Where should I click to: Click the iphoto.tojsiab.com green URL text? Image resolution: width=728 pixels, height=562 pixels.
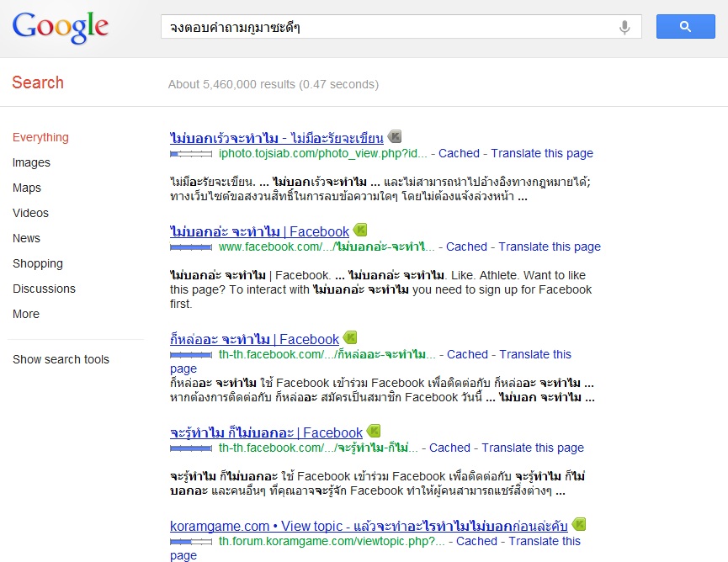(x=322, y=153)
